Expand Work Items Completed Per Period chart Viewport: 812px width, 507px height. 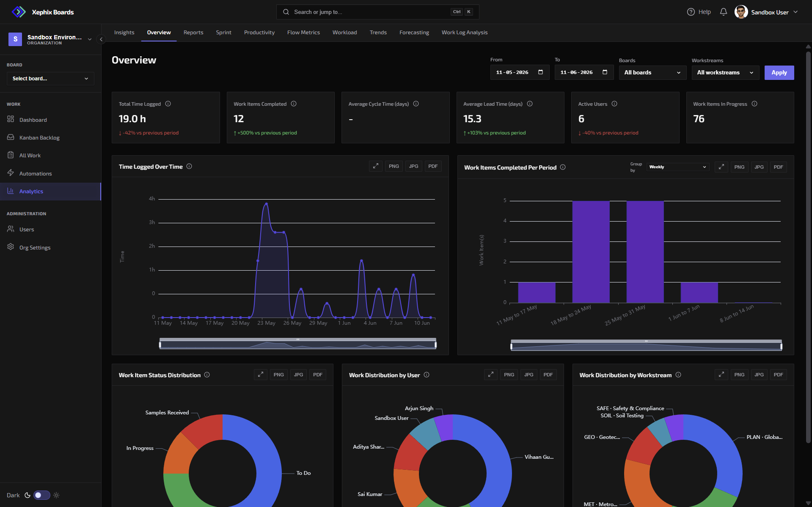point(721,167)
